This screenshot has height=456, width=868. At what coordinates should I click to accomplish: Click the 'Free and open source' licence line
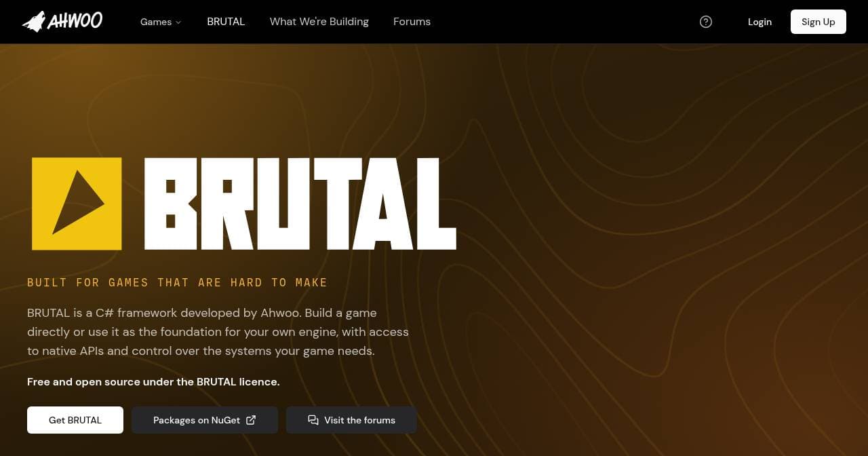pyautogui.click(x=153, y=382)
